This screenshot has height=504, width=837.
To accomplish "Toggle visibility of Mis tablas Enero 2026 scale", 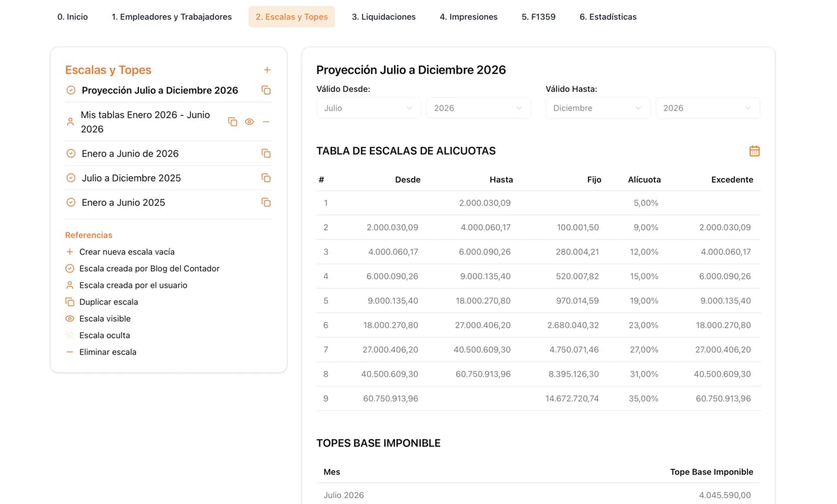I will [x=250, y=122].
